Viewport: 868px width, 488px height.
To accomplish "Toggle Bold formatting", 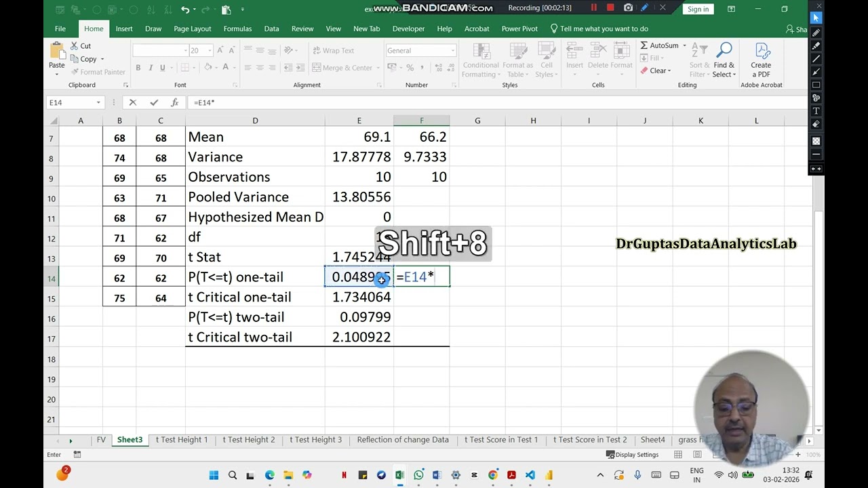I will tap(138, 68).
